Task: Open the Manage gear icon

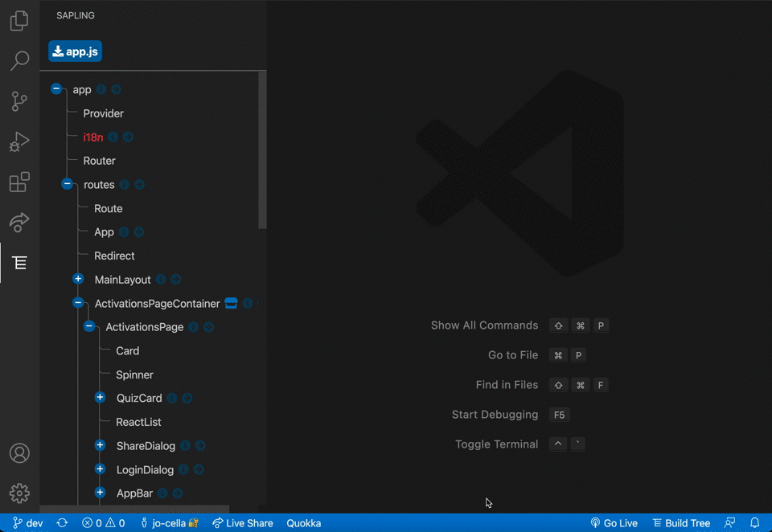Action: point(19,493)
